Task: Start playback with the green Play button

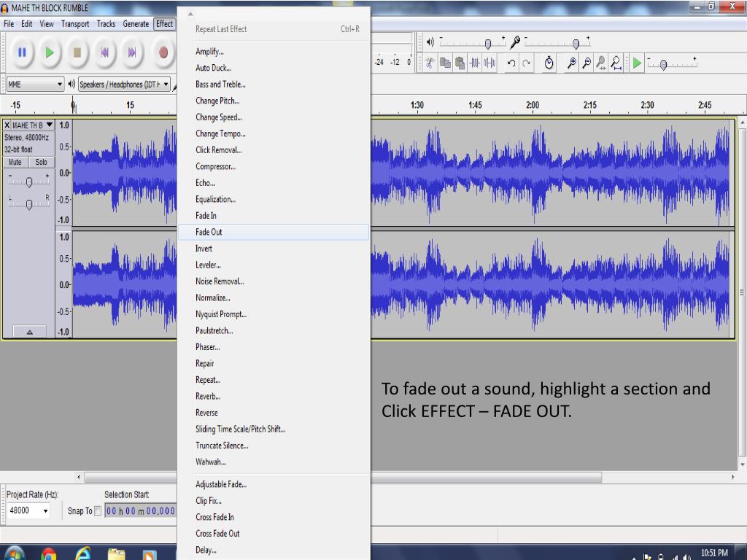Action: [49, 52]
